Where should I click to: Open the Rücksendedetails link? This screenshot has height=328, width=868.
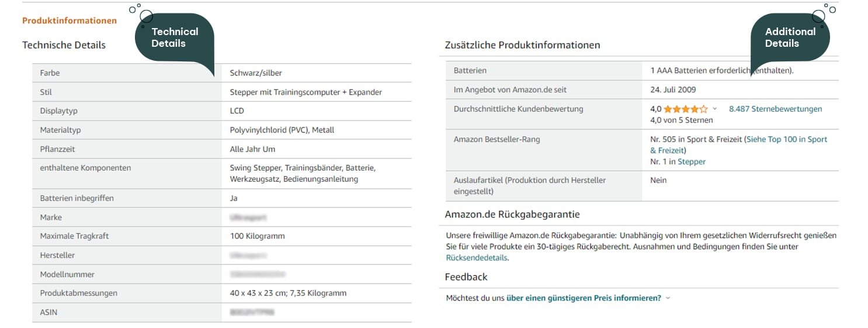[477, 258]
